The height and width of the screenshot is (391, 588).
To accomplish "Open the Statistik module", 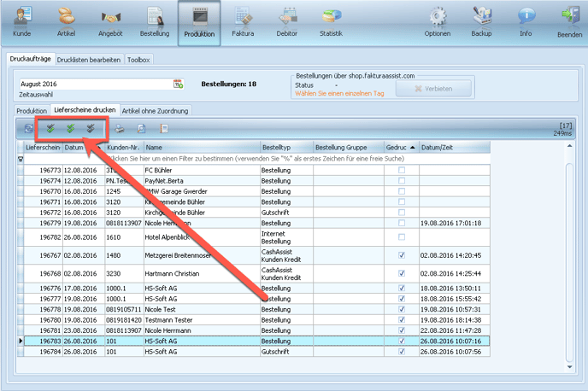I will tap(330, 23).
